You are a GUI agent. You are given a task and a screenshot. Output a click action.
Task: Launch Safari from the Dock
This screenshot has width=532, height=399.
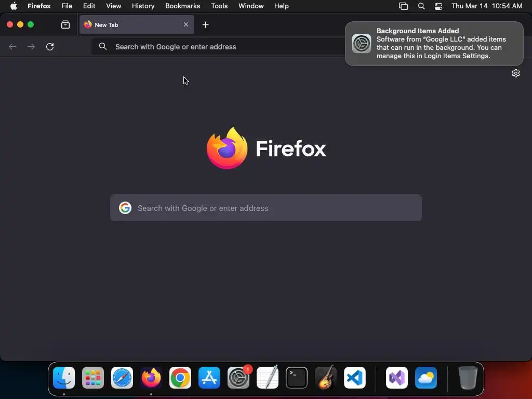(x=122, y=377)
